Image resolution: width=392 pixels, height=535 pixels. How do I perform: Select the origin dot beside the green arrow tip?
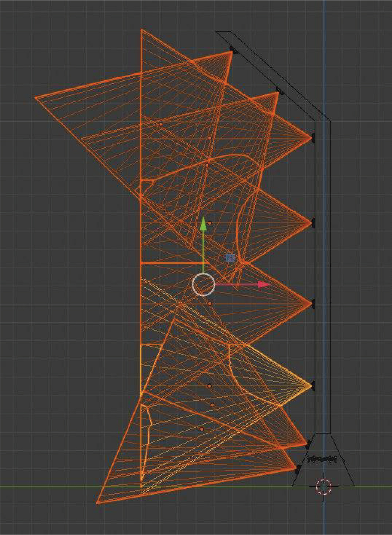(x=210, y=223)
